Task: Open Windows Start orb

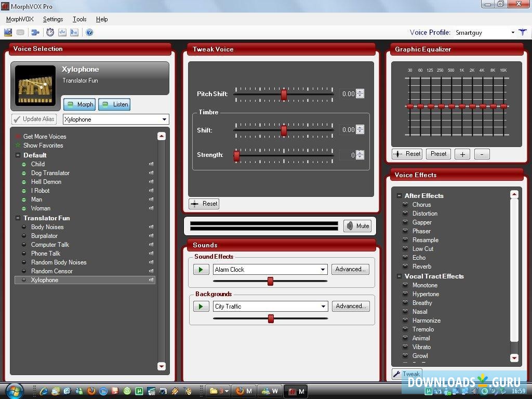Action: coord(14,391)
